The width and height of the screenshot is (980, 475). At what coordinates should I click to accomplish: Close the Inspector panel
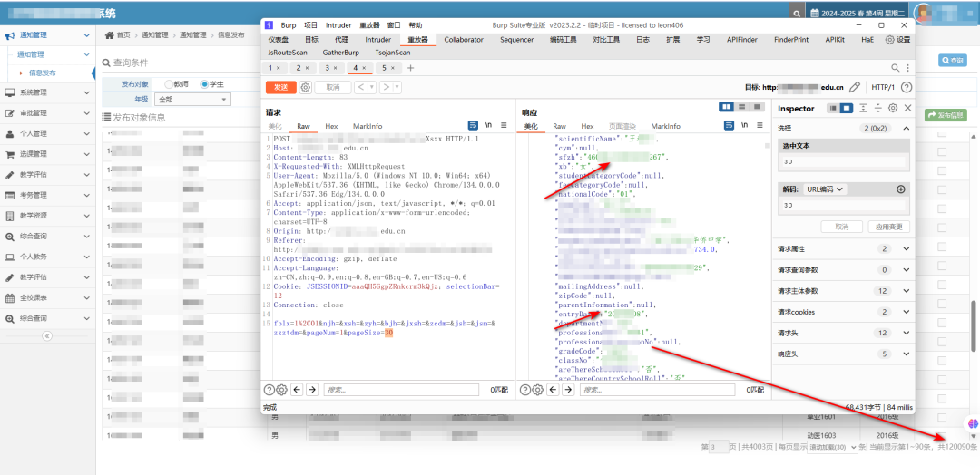[908, 108]
